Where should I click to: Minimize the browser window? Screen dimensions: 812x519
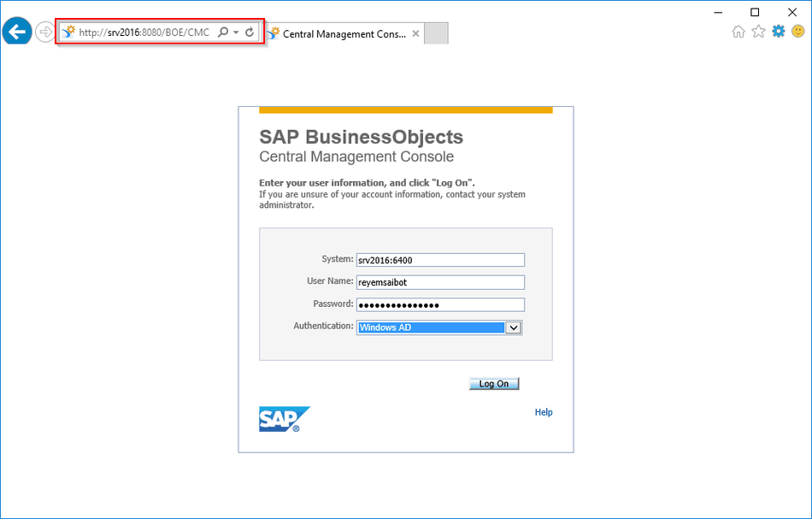point(718,13)
